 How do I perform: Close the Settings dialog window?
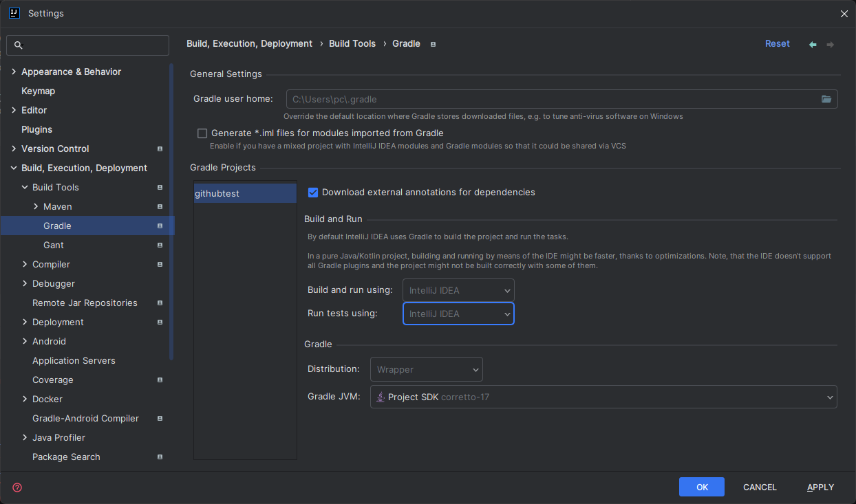point(844,13)
